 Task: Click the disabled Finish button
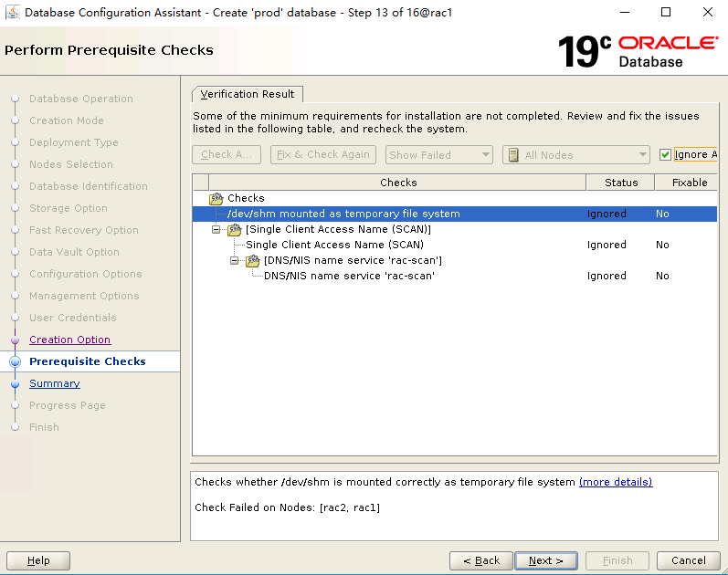(x=617, y=560)
